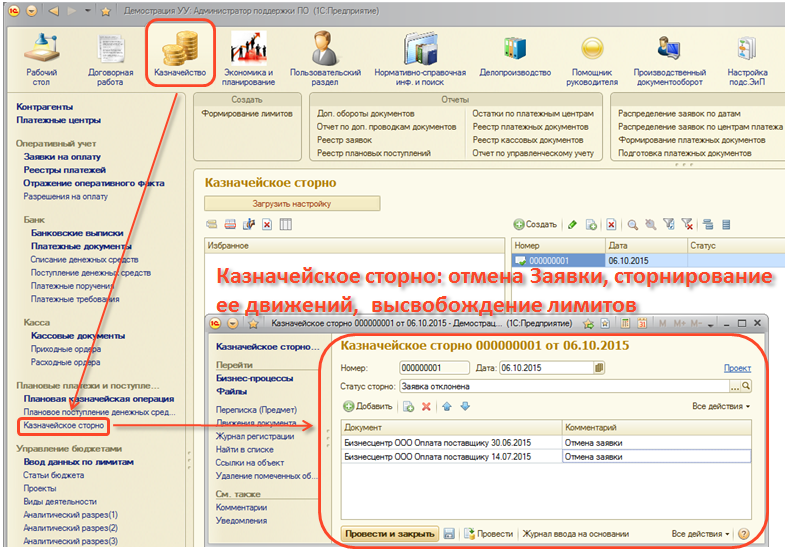This screenshot has height=557, width=787.
Task: Click the red X delete row icon
Action: click(x=426, y=407)
